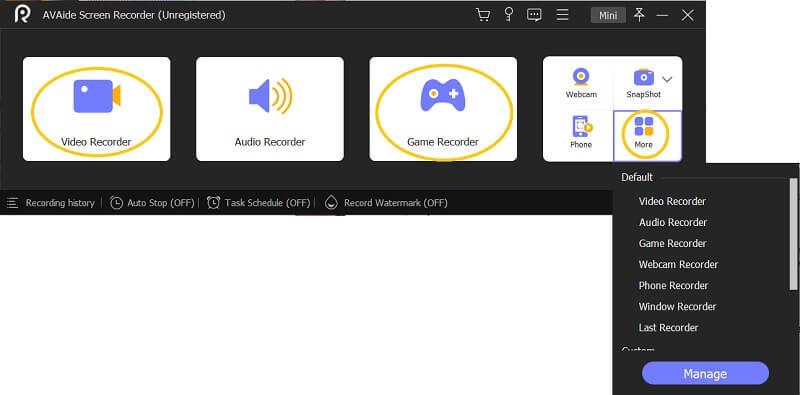Open the hamburger menu in title bar
This screenshot has width=800, height=395.
point(562,15)
